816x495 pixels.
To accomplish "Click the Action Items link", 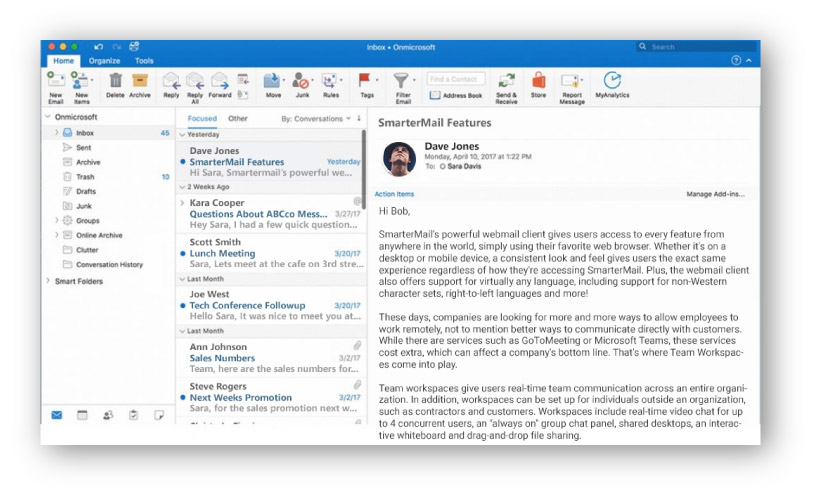I will [x=394, y=194].
